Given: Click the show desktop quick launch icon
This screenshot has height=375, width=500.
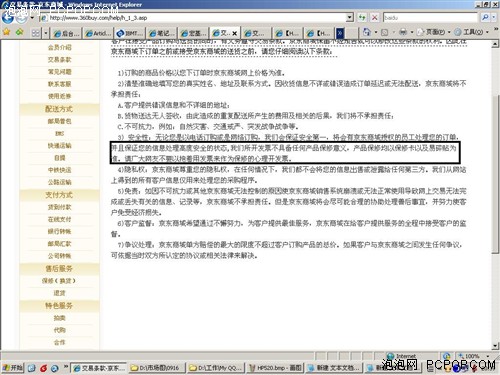Looking at the screenshot, I should (32, 368).
